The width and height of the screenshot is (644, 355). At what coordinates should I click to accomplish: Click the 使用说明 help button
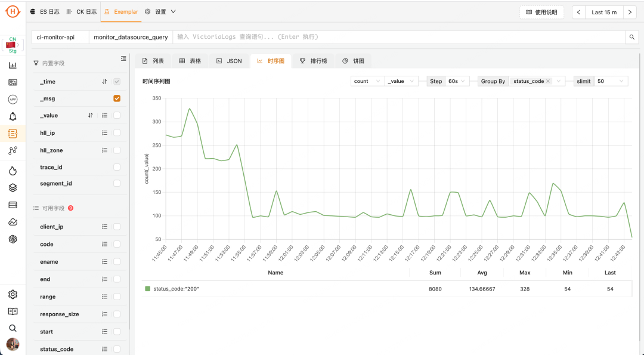point(541,13)
